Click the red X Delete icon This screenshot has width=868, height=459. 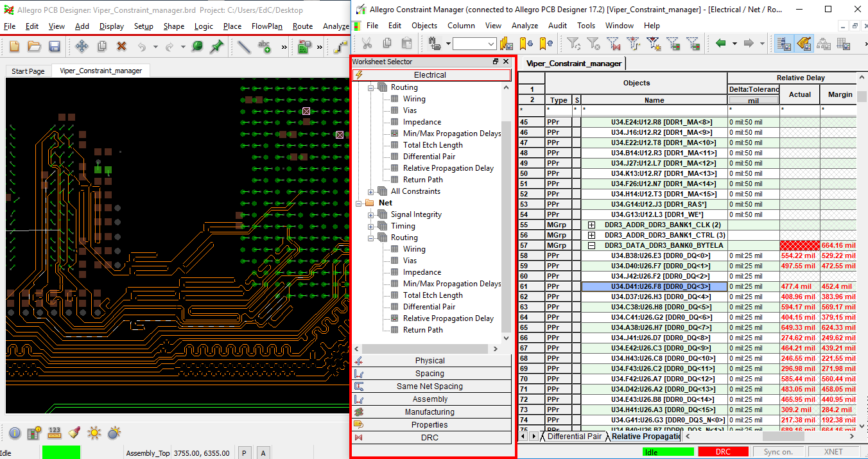tap(121, 46)
